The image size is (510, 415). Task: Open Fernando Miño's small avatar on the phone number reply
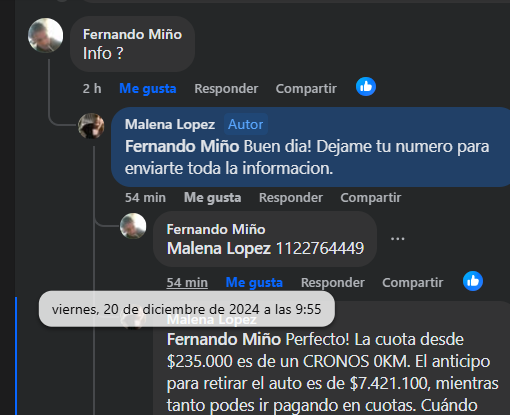coord(133,226)
